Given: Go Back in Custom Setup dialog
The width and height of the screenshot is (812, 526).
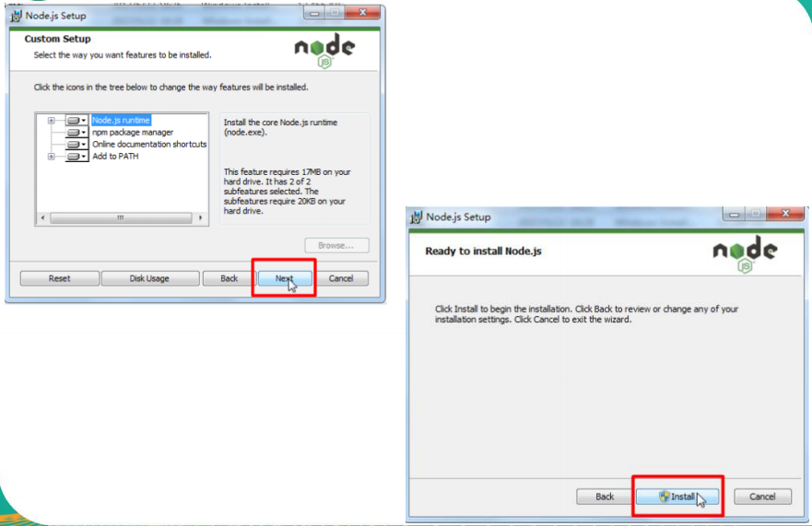Looking at the screenshot, I should (229, 278).
